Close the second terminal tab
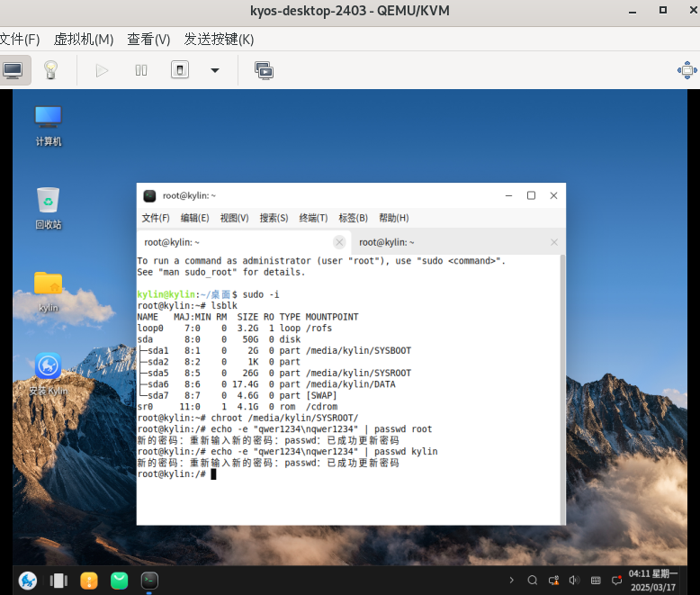Screen dimensions: 700x595 554,242
